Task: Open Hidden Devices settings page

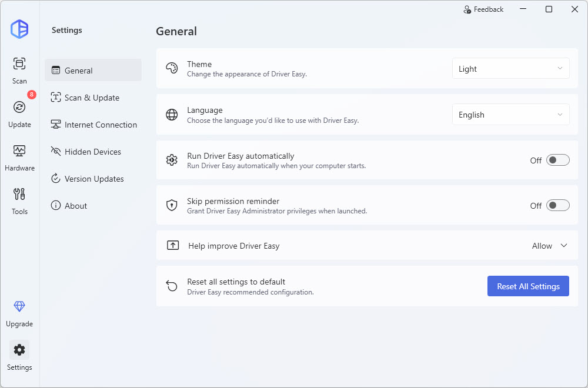Action: pyautogui.click(x=92, y=152)
